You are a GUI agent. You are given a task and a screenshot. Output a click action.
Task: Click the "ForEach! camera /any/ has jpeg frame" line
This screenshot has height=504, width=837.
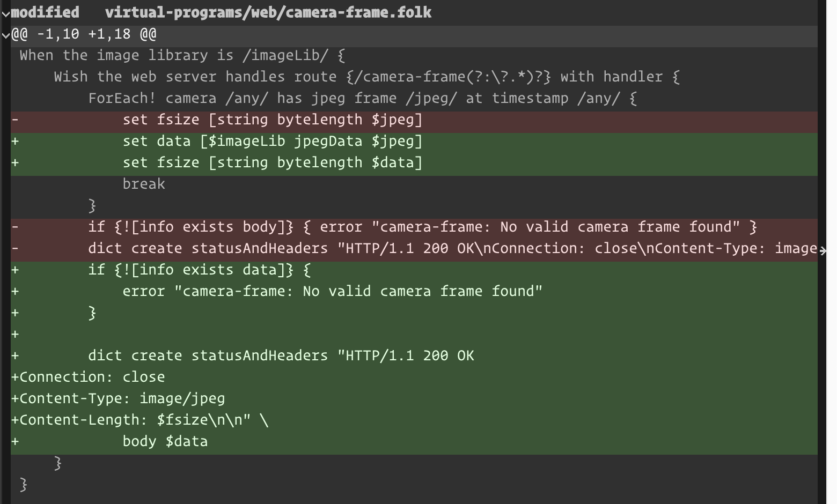[362, 98]
